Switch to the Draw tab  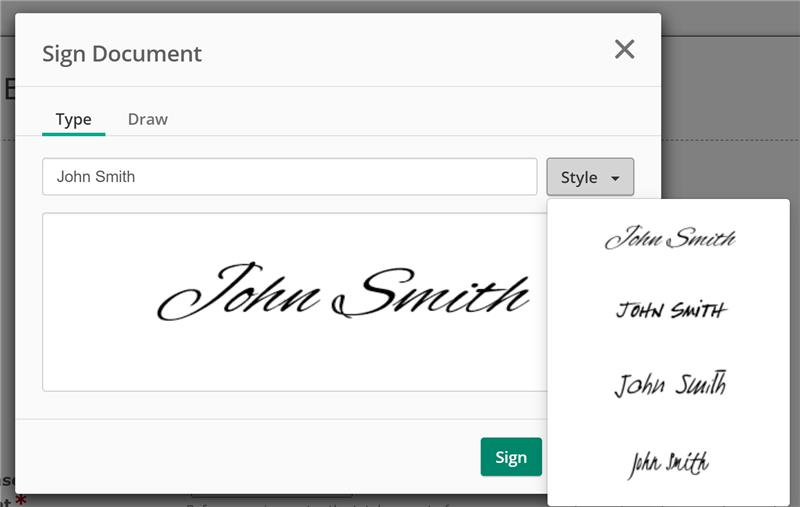(147, 120)
